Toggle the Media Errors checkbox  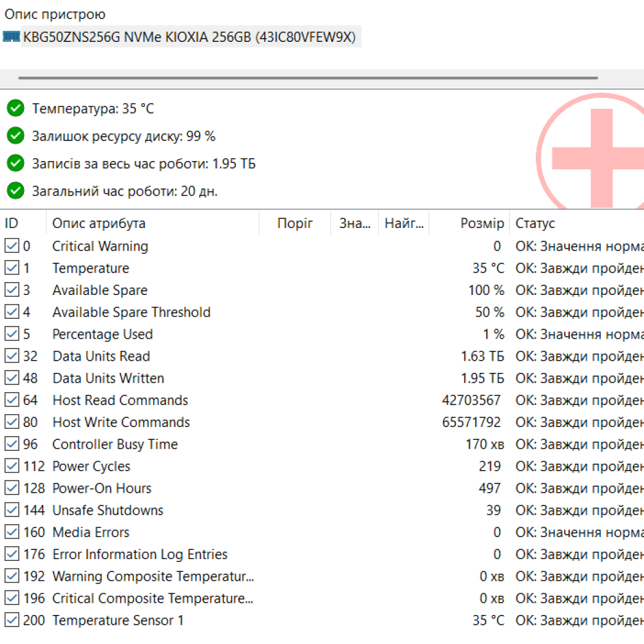tap(11, 532)
